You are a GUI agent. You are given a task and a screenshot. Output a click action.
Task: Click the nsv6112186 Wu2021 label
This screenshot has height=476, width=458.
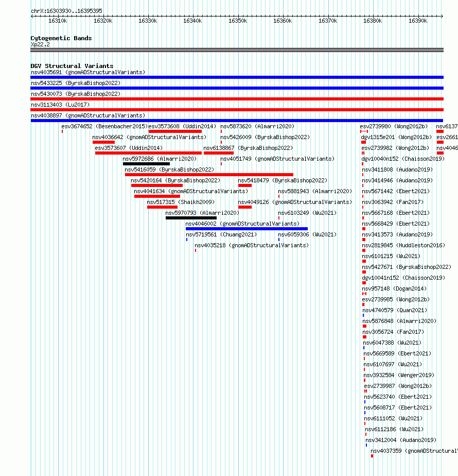[394, 429]
